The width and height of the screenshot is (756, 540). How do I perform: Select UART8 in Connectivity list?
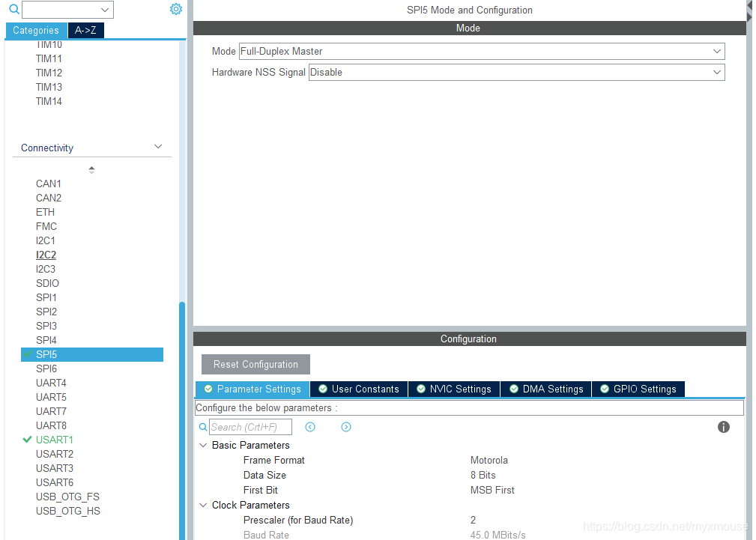tap(51, 425)
